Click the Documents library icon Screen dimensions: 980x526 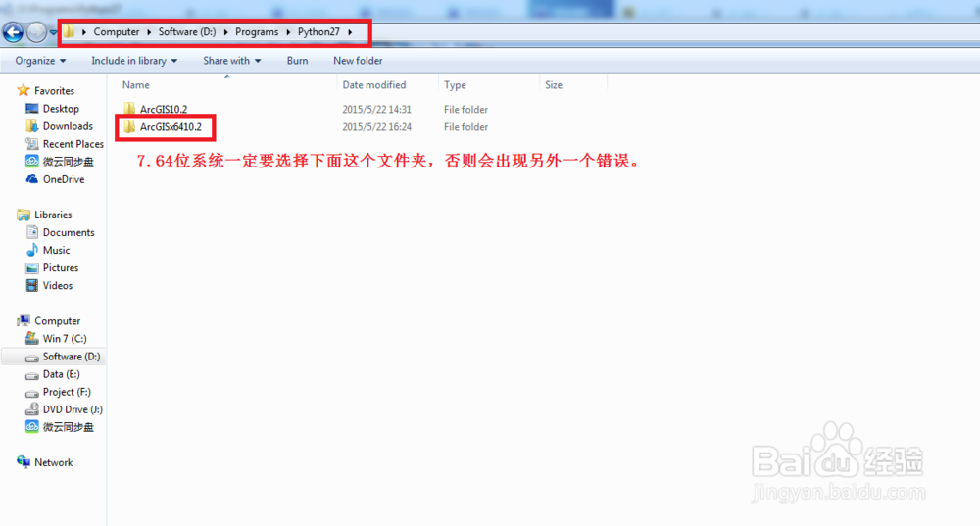(x=32, y=232)
